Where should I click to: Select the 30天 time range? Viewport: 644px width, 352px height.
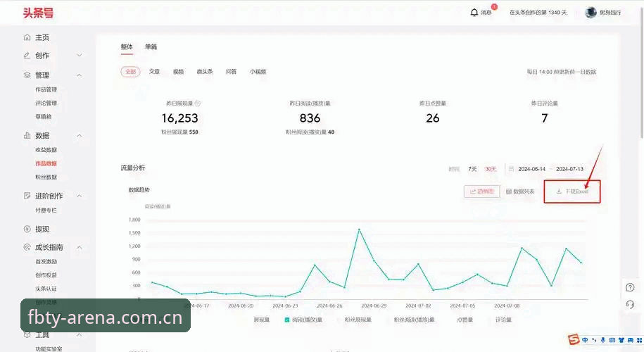pos(491,169)
